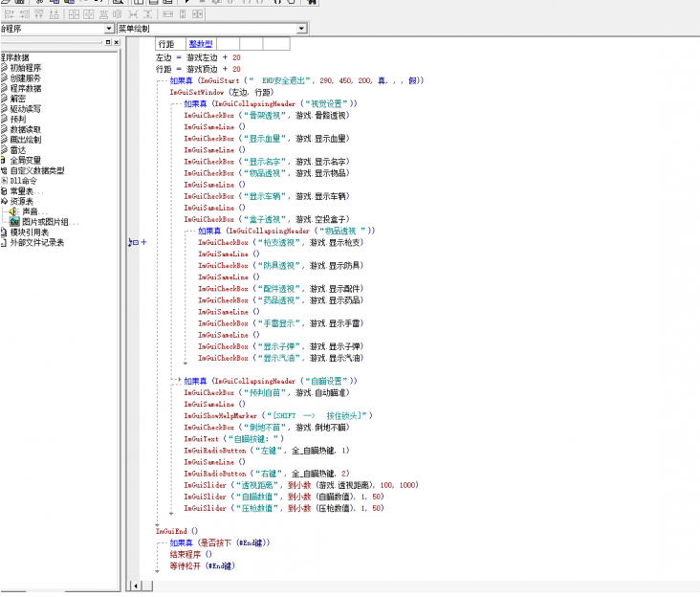Click the 全局变量 icon in sidebar
The image size is (700, 597).
point(4,160)
